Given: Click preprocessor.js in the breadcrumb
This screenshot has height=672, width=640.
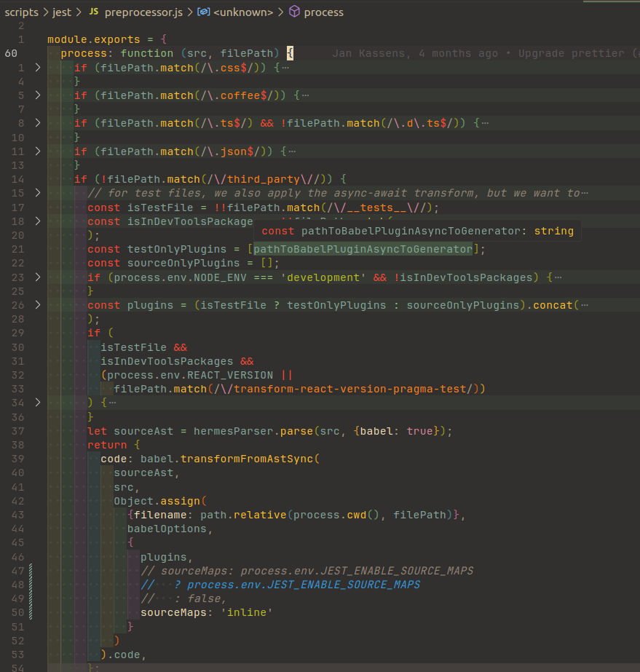Looking at the screenshot, I should coord(143,12).
